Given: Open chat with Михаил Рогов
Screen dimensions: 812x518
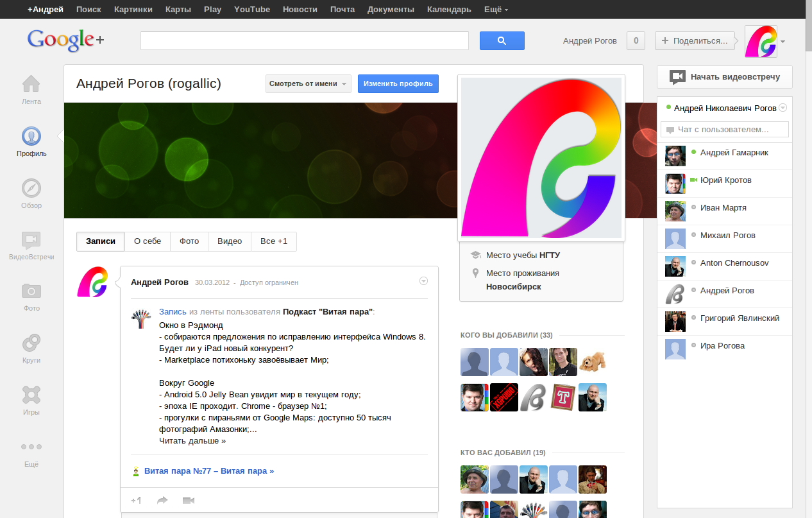Looking at the screenshot, I should [x=725, y=239].
